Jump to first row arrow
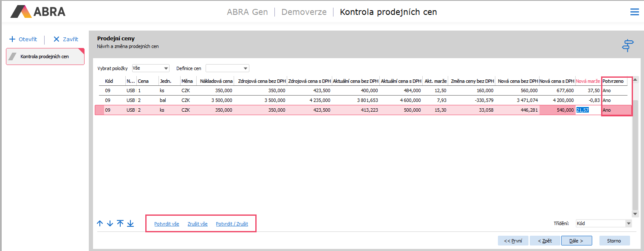644x251 pixels. pyautogui.click(x=120, y=223)
